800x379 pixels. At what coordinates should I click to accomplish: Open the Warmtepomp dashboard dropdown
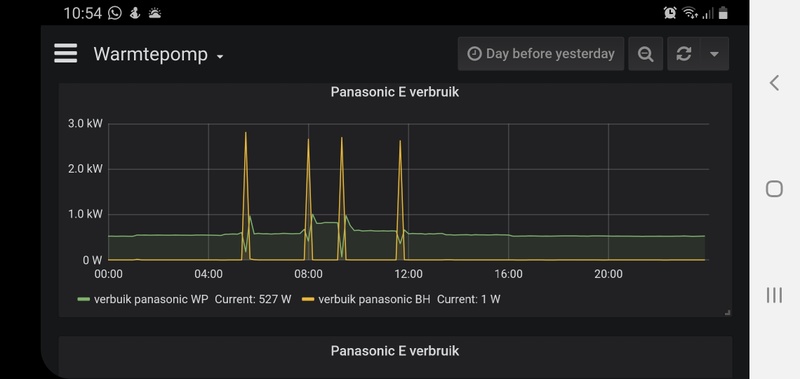pyautogui.click(x=158, y=54)
